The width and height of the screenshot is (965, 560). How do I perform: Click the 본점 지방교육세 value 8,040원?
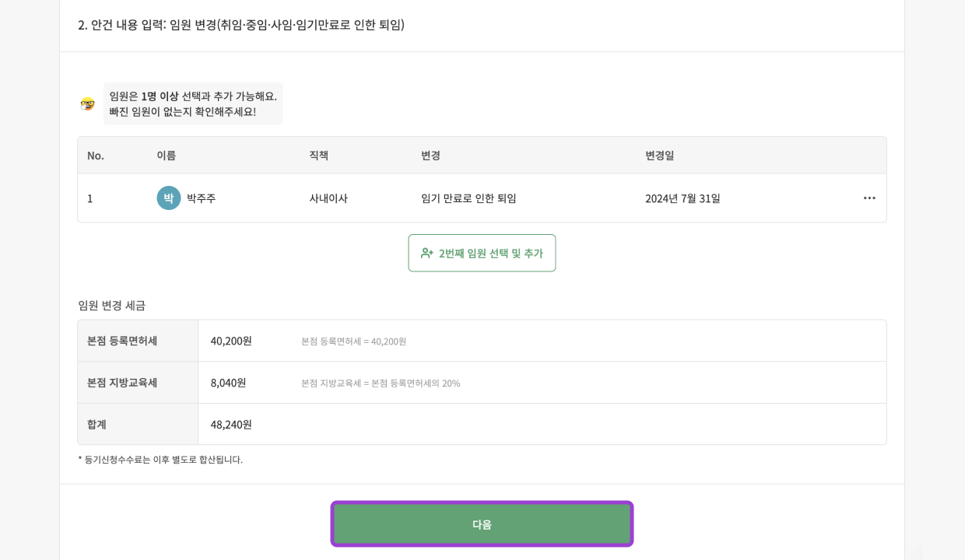click(x=230, y=383)
